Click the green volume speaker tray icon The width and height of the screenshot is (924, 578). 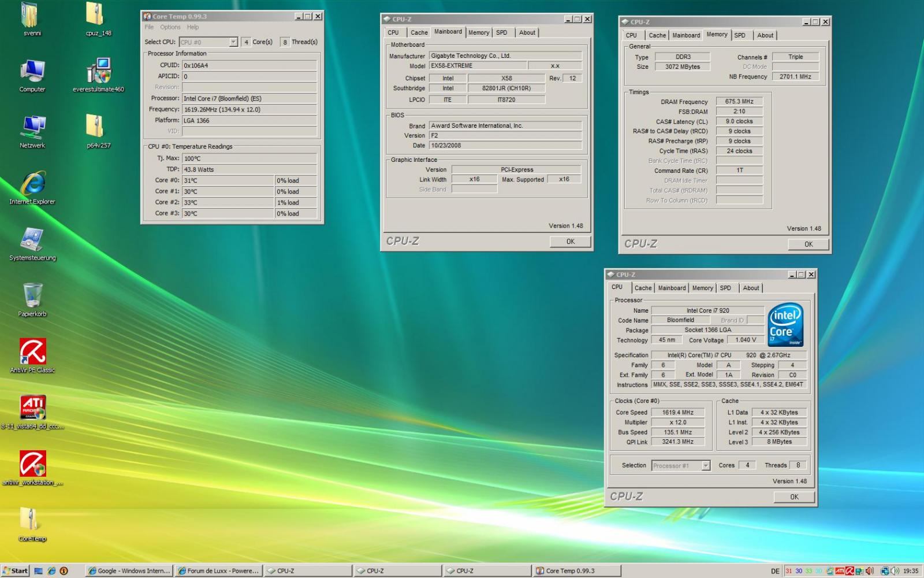[895, 571]
